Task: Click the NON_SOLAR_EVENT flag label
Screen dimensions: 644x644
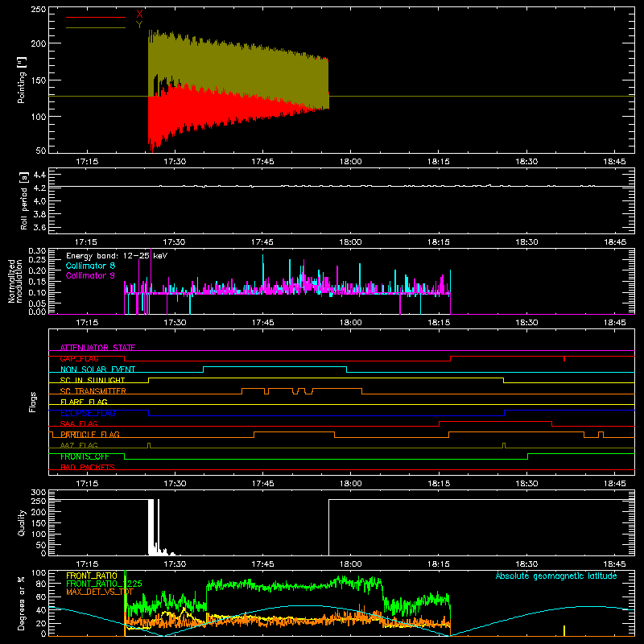Action: 97,369
